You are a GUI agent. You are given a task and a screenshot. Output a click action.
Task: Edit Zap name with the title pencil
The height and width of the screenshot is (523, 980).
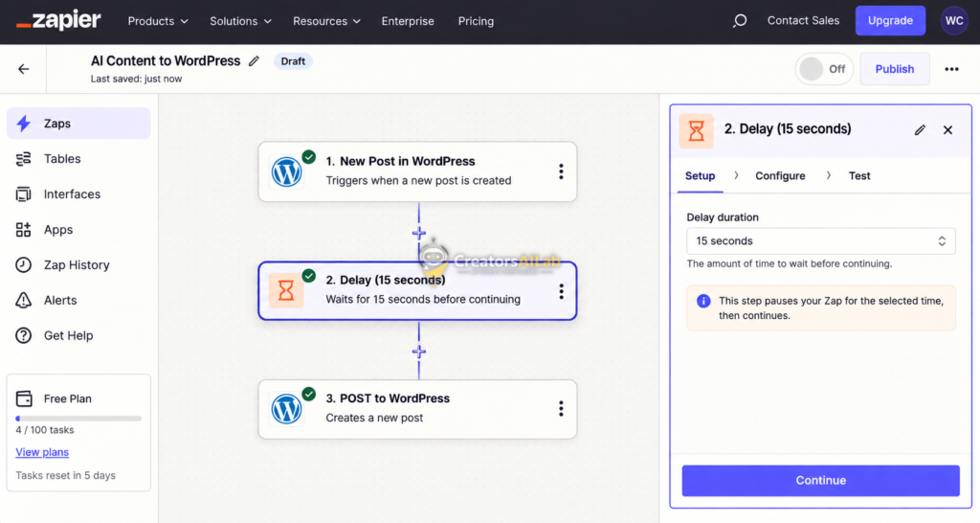click(254, 61)
